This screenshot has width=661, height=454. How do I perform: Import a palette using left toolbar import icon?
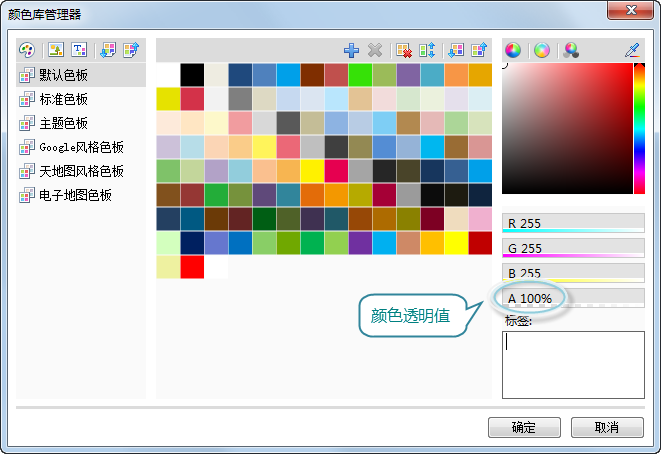pyautogui.click(x=108, y=50)
